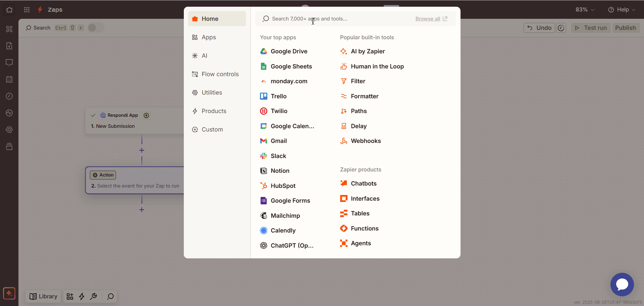Select the Respondi App trigger step

(135, 121)
